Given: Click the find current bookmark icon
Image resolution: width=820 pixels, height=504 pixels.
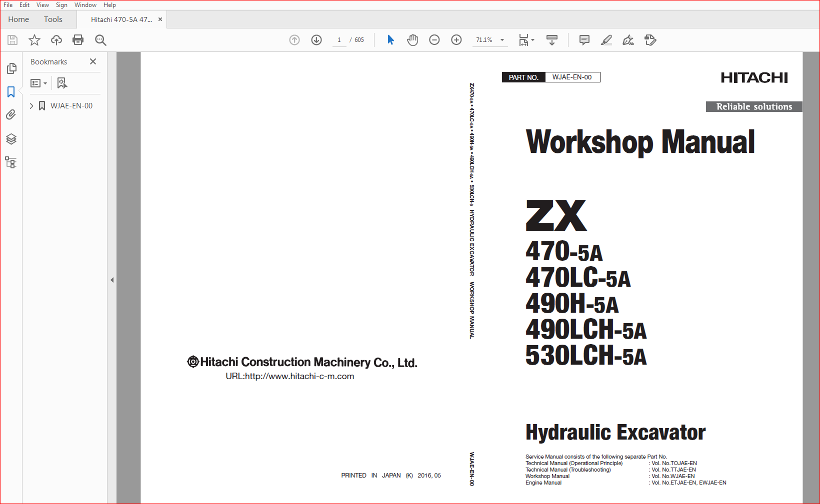Looking at the screenshot, I should pos(62,83).
